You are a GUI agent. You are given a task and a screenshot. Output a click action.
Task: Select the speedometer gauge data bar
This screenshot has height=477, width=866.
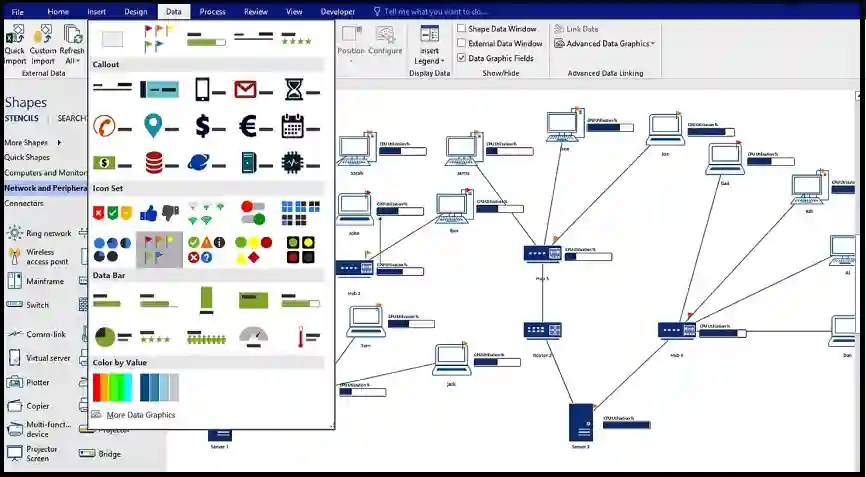point(254,336)
